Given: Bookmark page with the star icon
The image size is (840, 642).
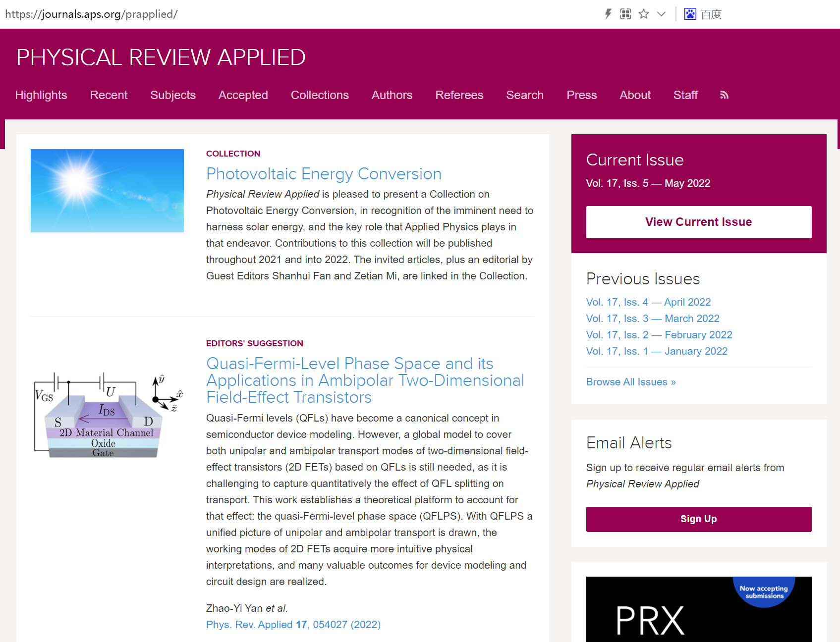Looking at the screenshot, I should 644,14.
